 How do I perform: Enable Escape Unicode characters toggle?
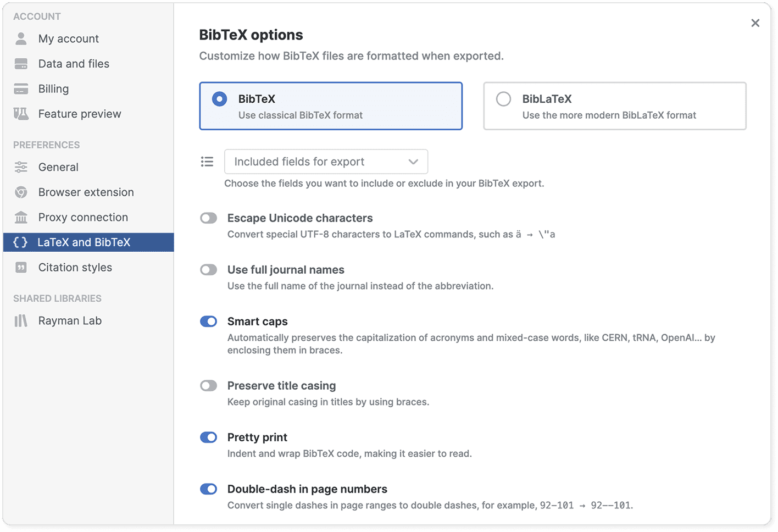208,218
